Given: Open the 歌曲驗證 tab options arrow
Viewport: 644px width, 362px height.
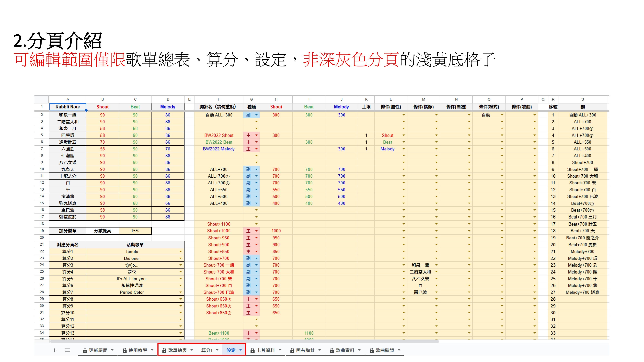Looking at the screenshot, I should click(x=399, y=350).
